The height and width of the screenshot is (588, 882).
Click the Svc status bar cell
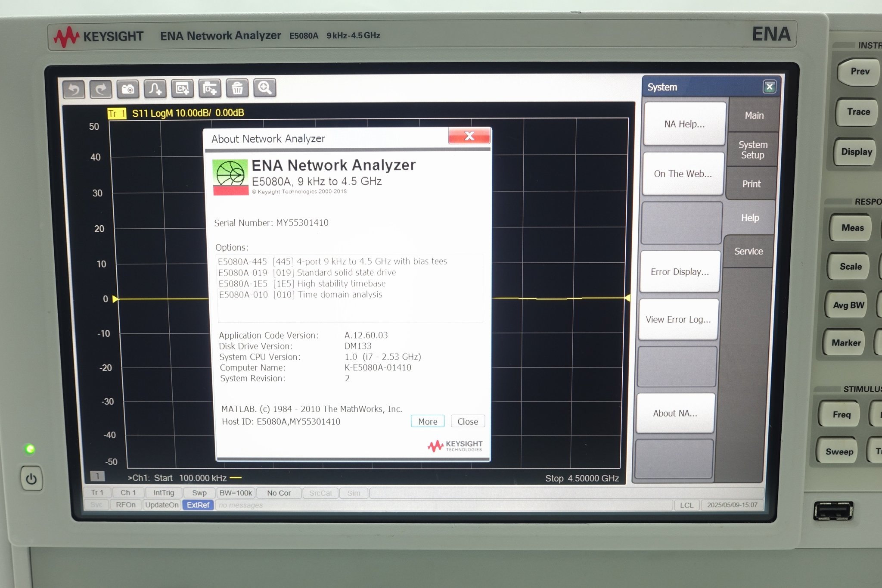point(96,504)
